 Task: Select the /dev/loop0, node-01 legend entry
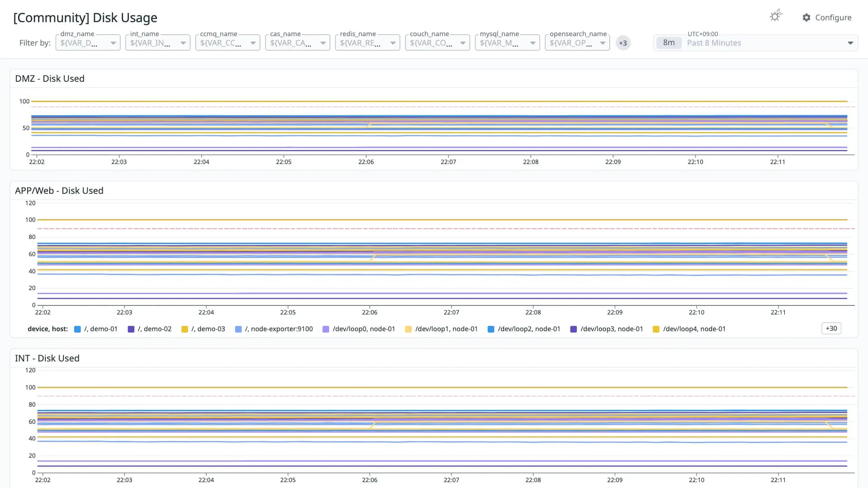(359, 329)
